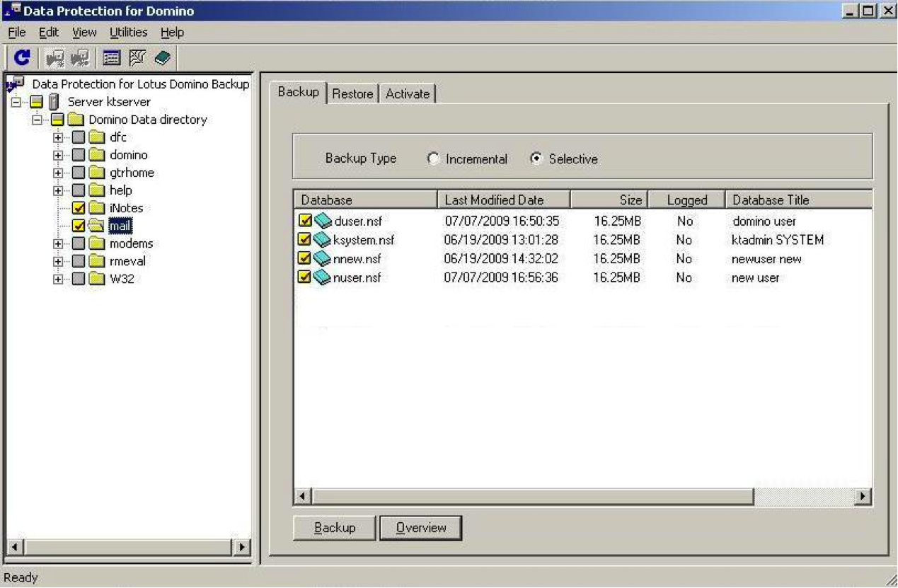Click the help folder icon
Screen dimensions: 898x588
click(97, 190)
